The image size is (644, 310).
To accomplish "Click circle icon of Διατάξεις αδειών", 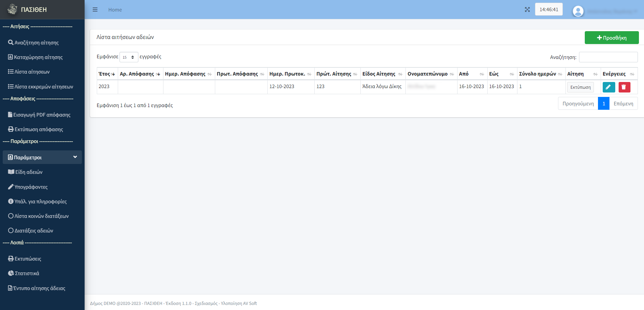I will point(11,230).
